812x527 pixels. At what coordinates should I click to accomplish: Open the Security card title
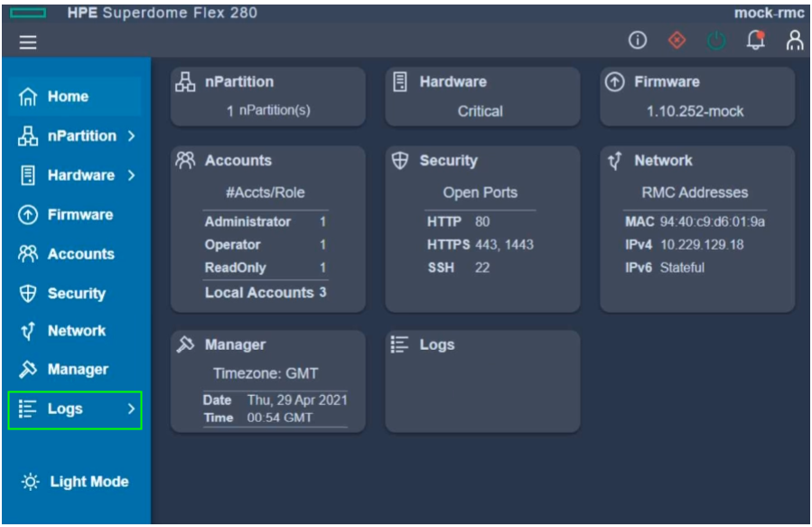point(449,161)
